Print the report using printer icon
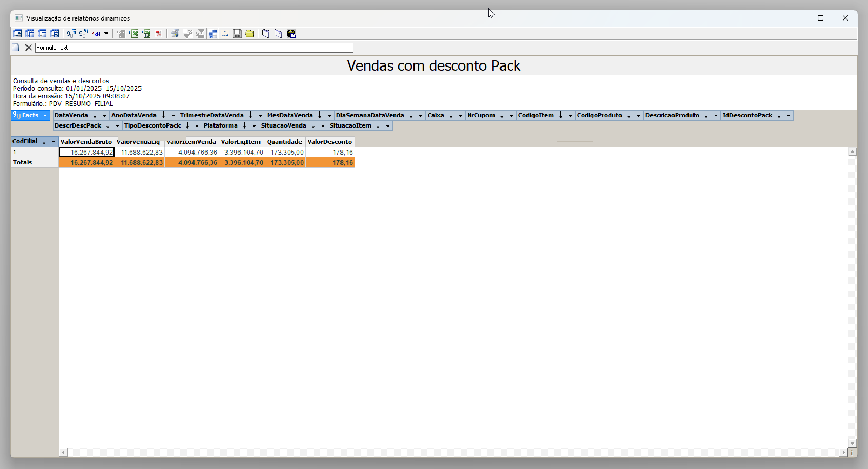 pyautogui.click(x=175, y=34)
